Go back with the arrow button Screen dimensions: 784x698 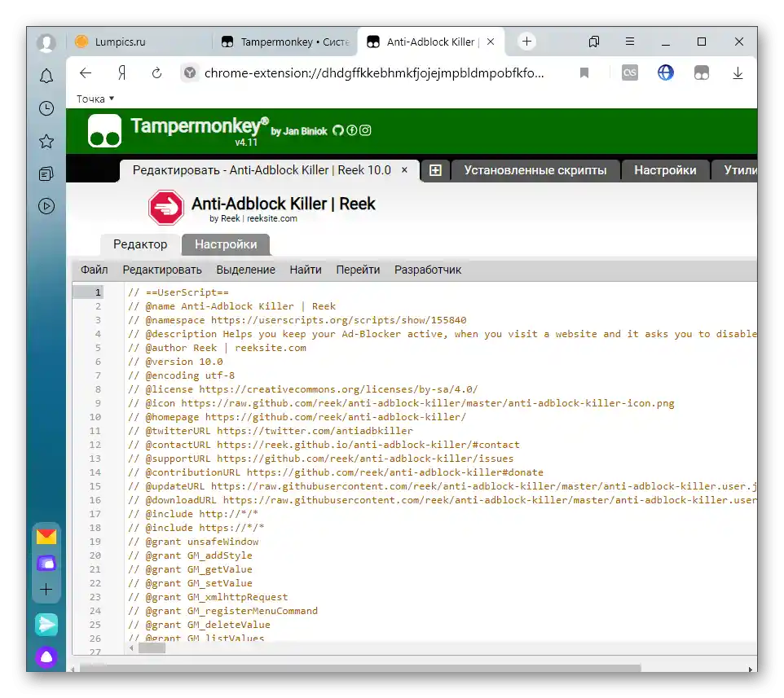pos(86,73)
